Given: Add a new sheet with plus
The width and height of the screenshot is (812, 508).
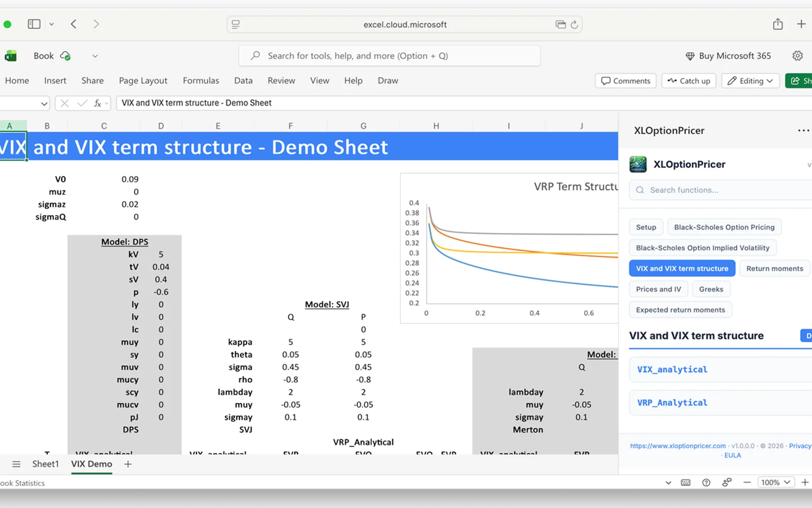Looking at the screenshot, I should (128, 464).
